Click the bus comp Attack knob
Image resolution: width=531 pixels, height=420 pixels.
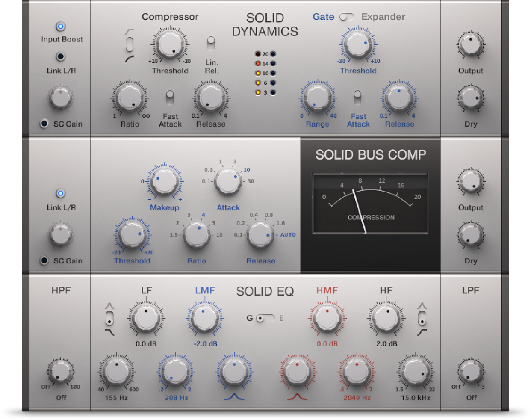[x=228, y=181]
